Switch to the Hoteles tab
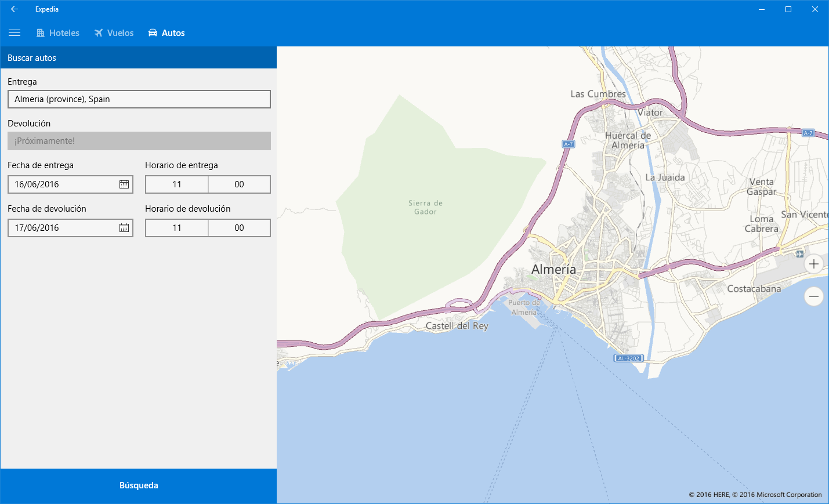The width and height of the screenshot is (829, 504). 58,33
